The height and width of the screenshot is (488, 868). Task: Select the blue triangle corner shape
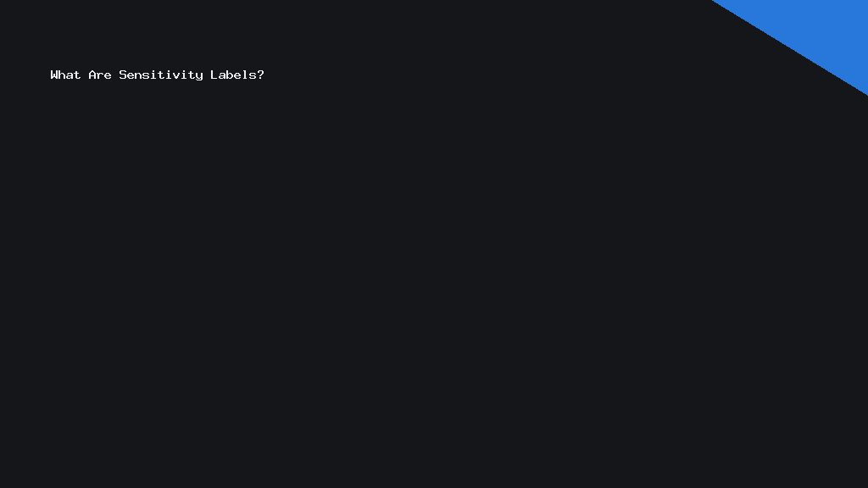point(815,31)
